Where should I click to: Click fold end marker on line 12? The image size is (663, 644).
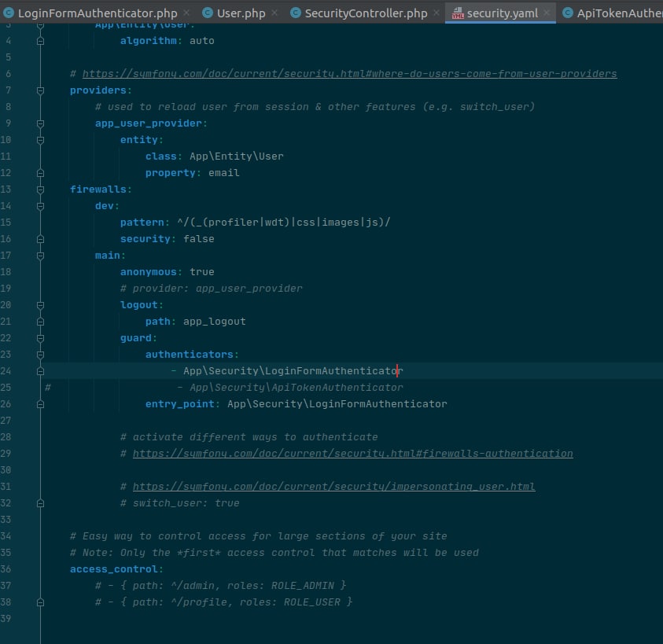40,173
